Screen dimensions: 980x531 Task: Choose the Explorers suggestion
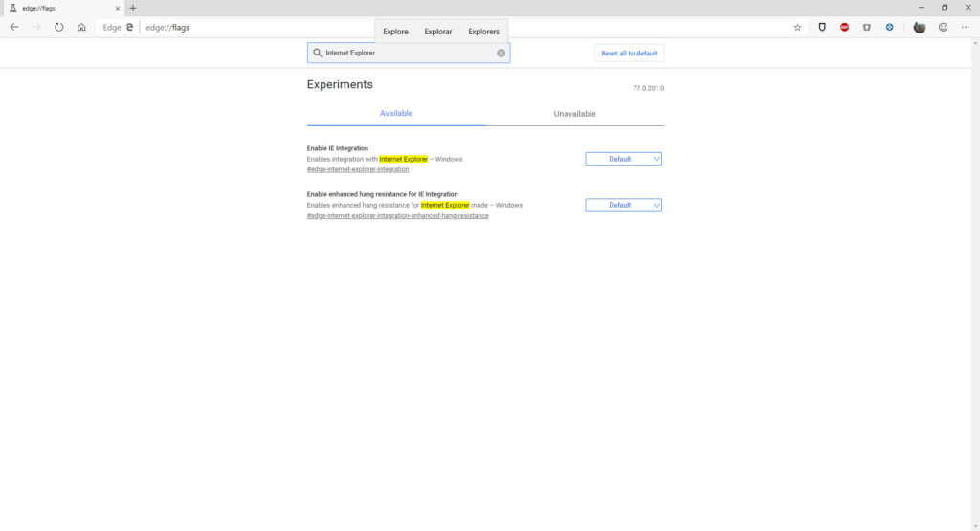click(483, 32)
